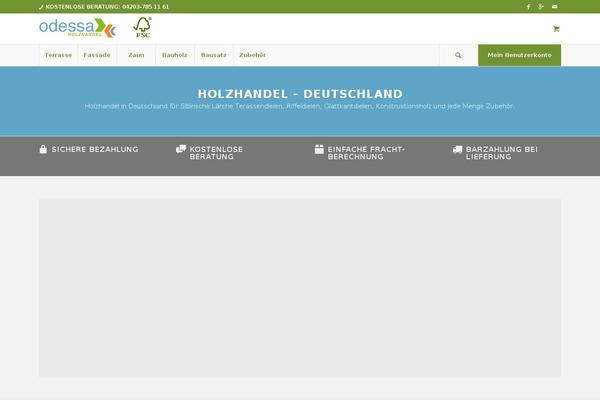Screen dimensions: 600x400
Task: Click the Barzahlung bei Lieferung text
Action: click(502, 153)
